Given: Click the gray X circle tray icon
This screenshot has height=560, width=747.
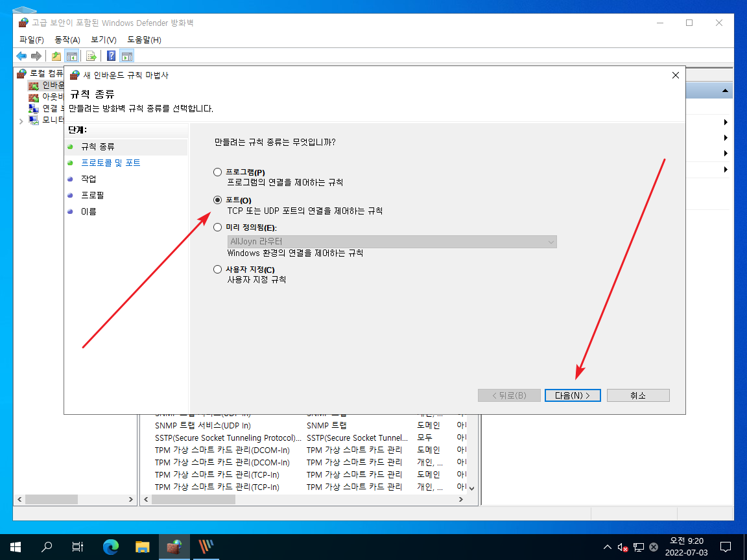Looking at the screenshot, I should point(654,548).
